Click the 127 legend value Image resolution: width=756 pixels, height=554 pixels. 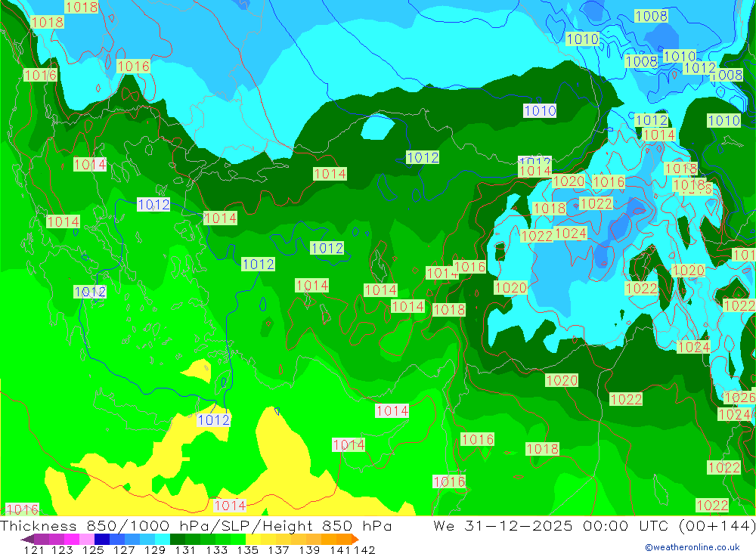point(124,550)
